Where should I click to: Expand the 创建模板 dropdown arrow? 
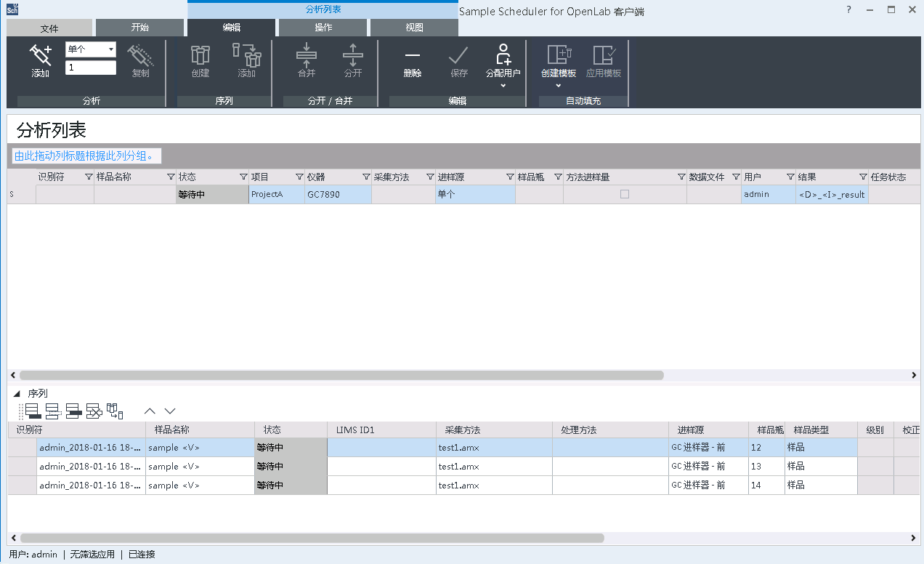click(x=559, y=86)
